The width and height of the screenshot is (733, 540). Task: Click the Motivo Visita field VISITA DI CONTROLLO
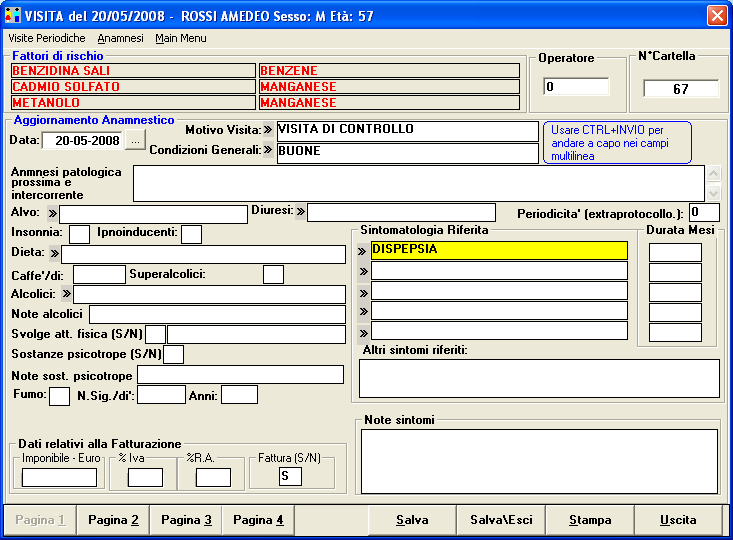point(408,131)
